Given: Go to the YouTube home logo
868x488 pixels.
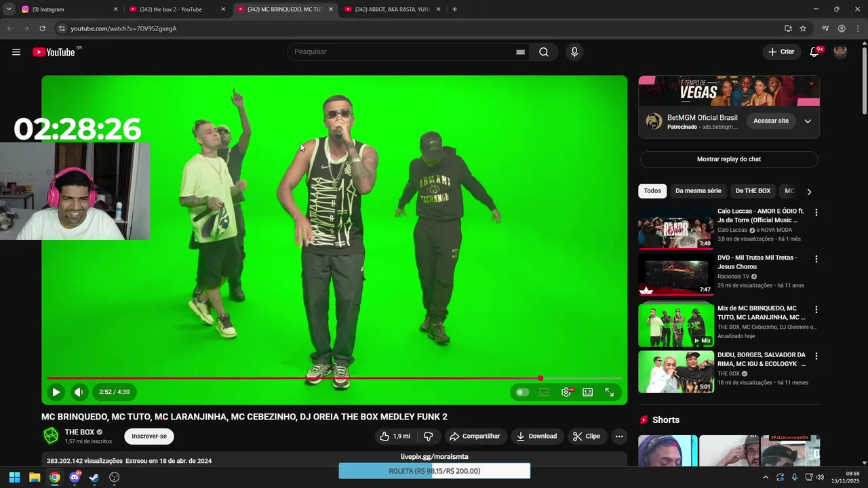Looking at the screenshot, I should pyautogui.click(x=54, y=52).
